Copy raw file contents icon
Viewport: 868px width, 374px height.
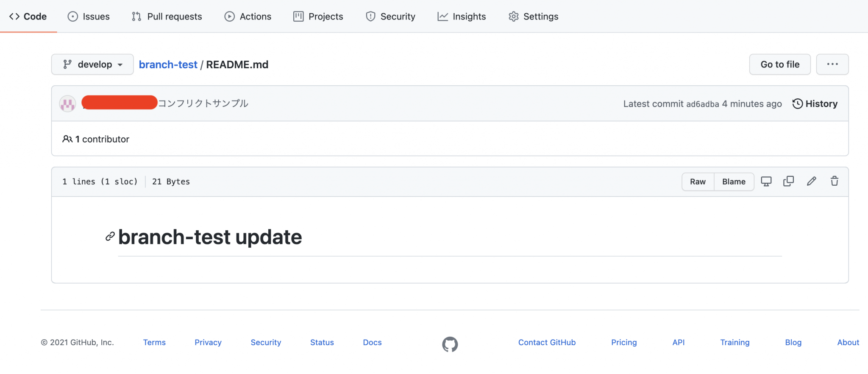coord(788,181)
